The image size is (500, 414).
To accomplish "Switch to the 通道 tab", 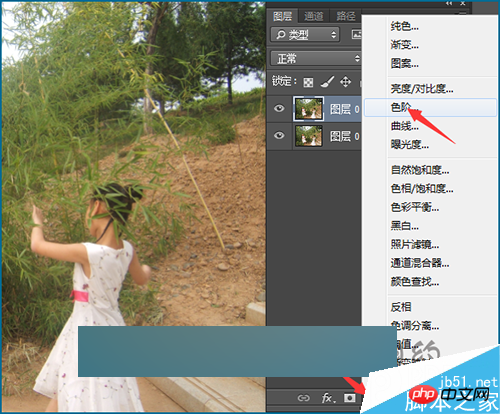I will coord(313,16).
